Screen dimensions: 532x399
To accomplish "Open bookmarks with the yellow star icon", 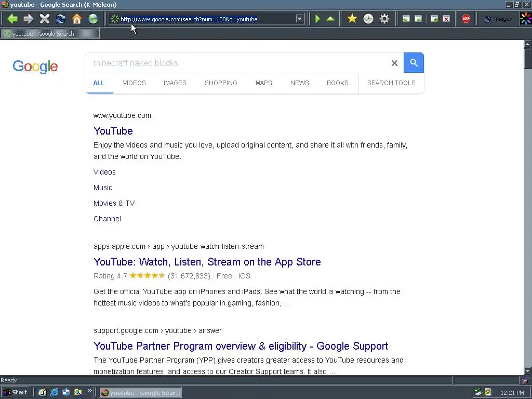I will pyautogui.click(x=352, y=19).
